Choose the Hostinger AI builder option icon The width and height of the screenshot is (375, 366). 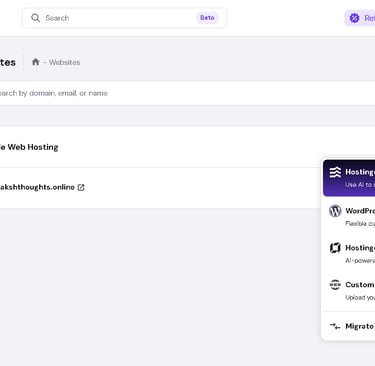pyautogui.click(x=335, y=172)
